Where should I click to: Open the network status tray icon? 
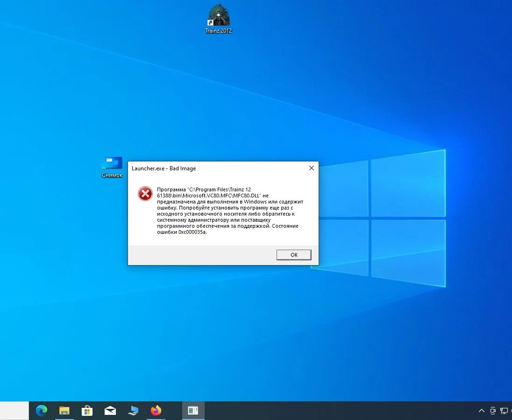[x=504, y=411]
